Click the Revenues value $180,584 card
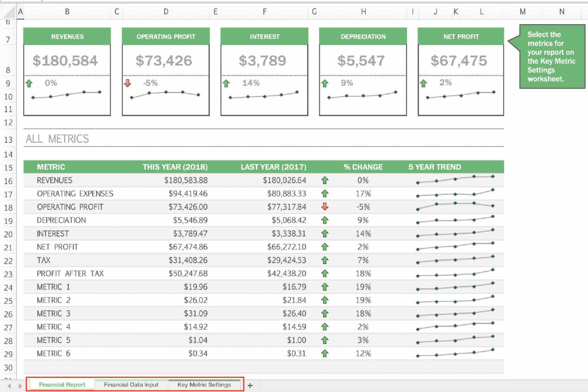This screenshot has width=588, height=392. (x=65, y=61)
